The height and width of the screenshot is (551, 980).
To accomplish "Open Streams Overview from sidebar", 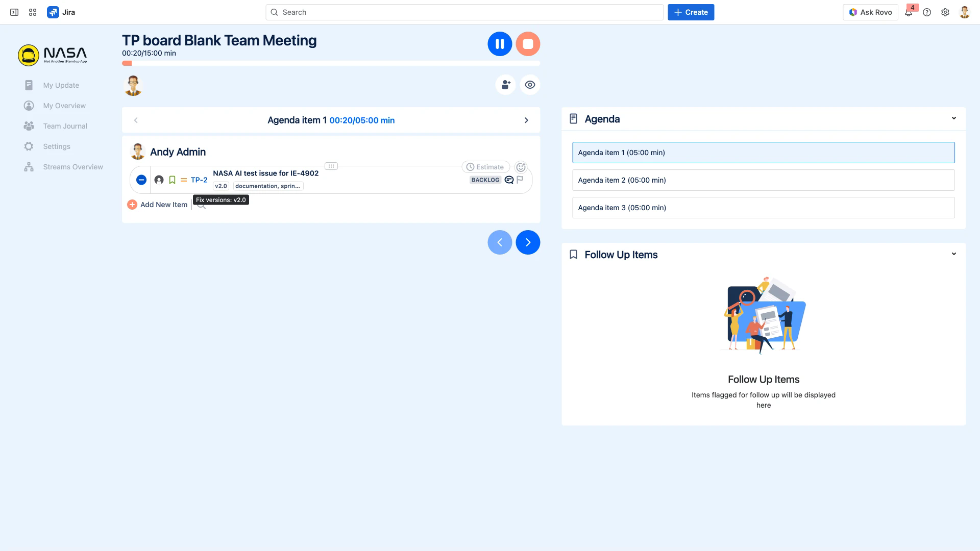I will 73,167.
